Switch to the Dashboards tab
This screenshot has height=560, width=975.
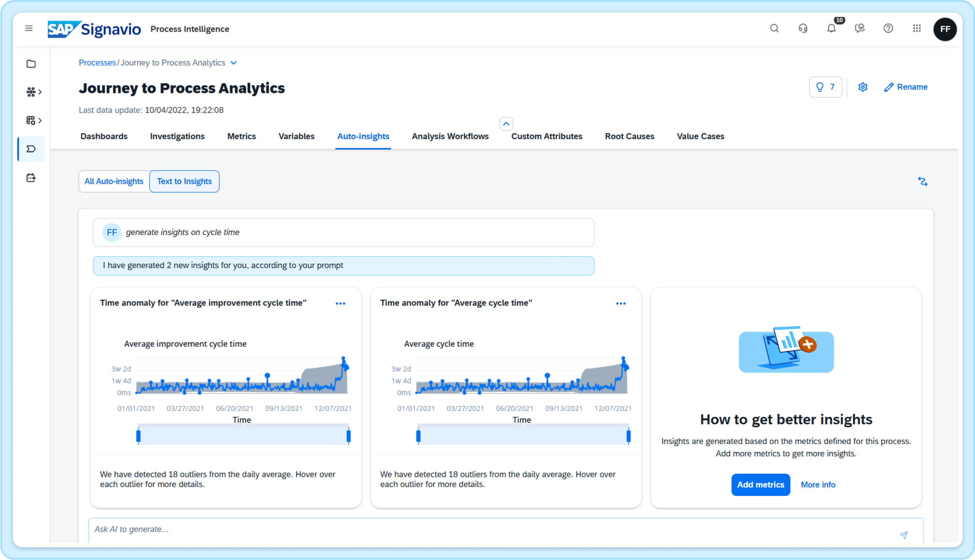(x=104, y=136)
